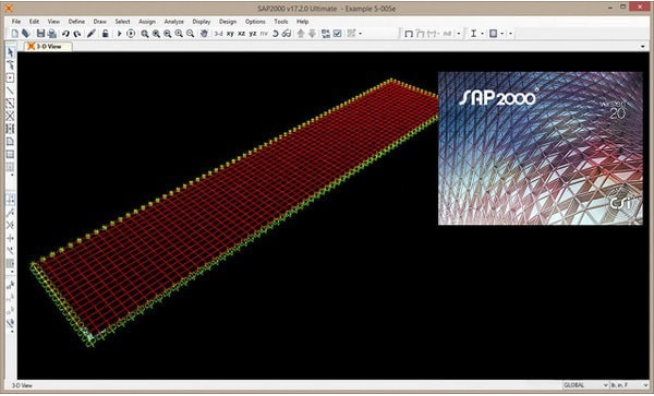
Task: Click the Set Display Options checkbox icon
Action: (337, 34)
